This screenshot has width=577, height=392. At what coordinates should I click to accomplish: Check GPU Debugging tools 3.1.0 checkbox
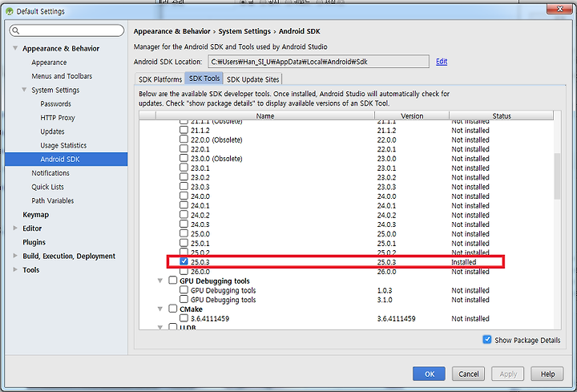pyautogui.click(x=184, y=299)
